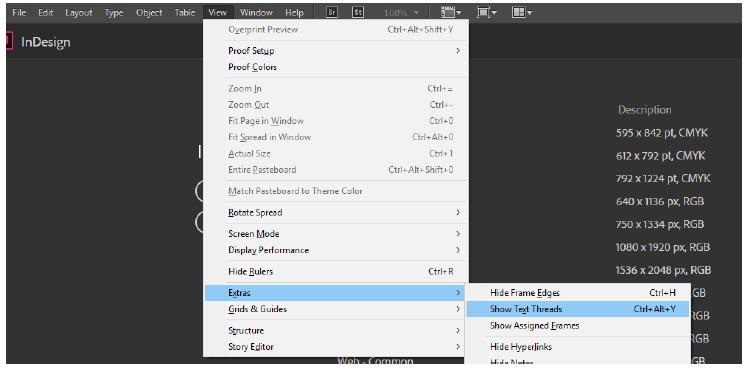Open the Arrange Documents icon dropdown
Viewport: 748px width, 369px height.
point(522,12)
